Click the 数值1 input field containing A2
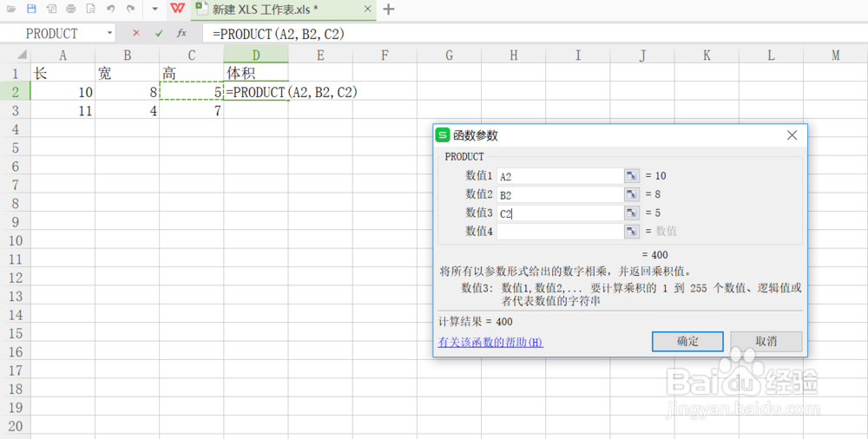Image resolution: width=868 pixels, height=439 pixels. 560,176
